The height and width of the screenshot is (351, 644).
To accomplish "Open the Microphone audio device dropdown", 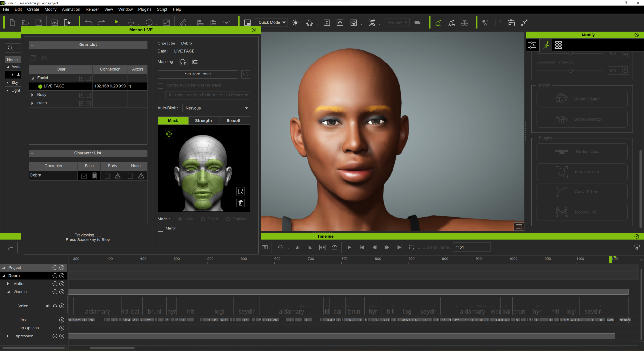I will point(208,95).
